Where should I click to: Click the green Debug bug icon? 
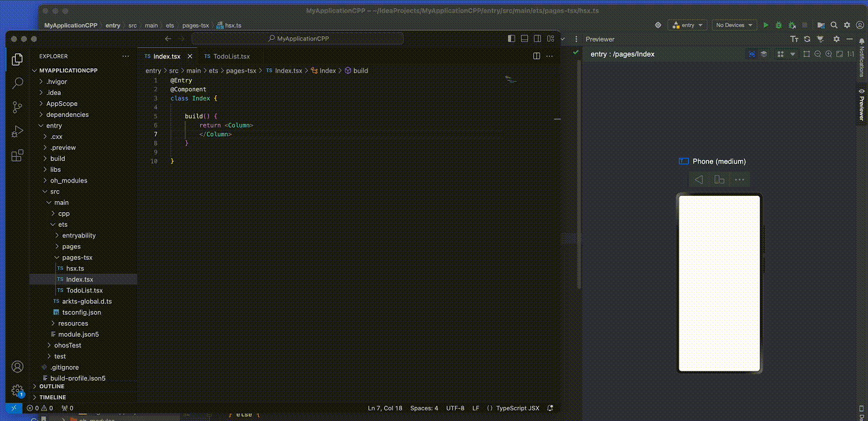[779, 25]
